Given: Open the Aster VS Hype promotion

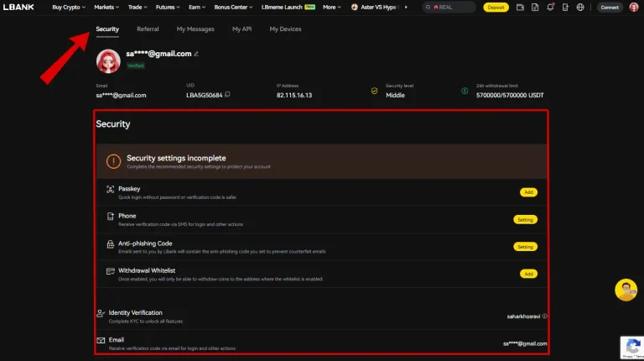Looking at the screenshot, I should point(375,7).
